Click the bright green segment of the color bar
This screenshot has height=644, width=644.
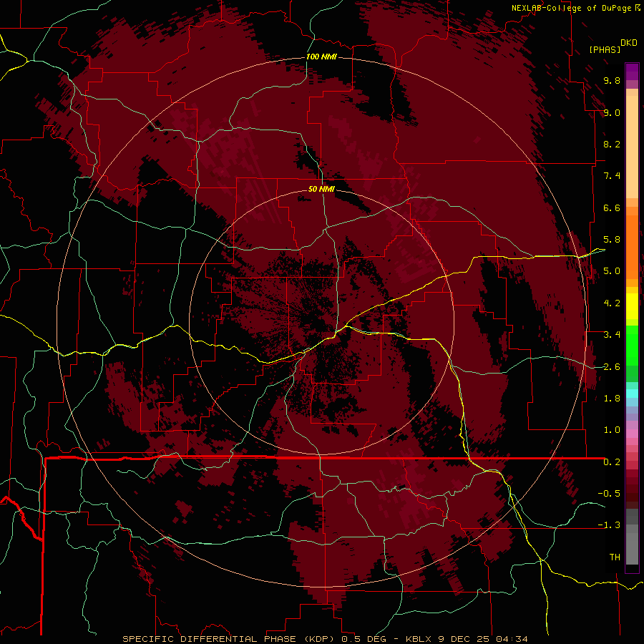pos(632,345)
